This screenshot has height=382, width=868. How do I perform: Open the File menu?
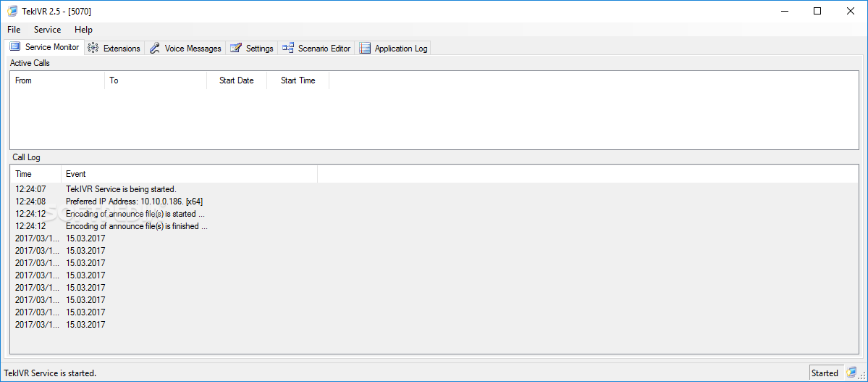[x=14, y=30]
